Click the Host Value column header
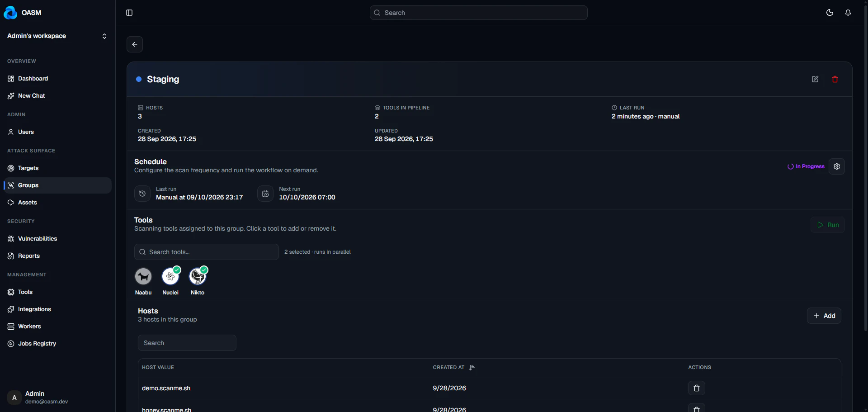Screen dimensions: 868x412 click(158, 367)
